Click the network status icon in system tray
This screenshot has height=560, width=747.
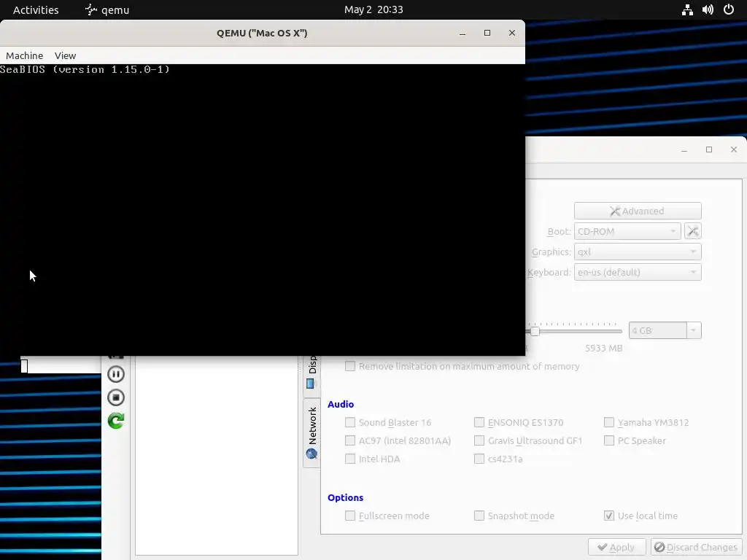(687, 9)
